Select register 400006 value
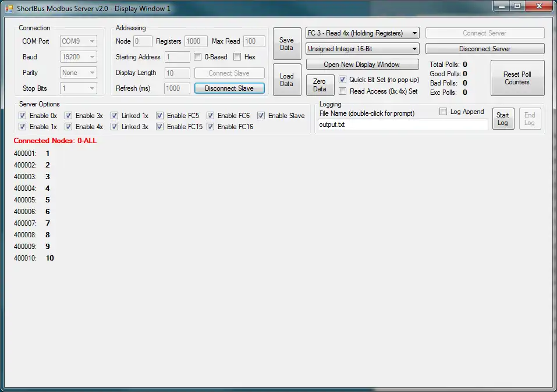The height and width of the screenshot is (392, 557). [48, 212]
